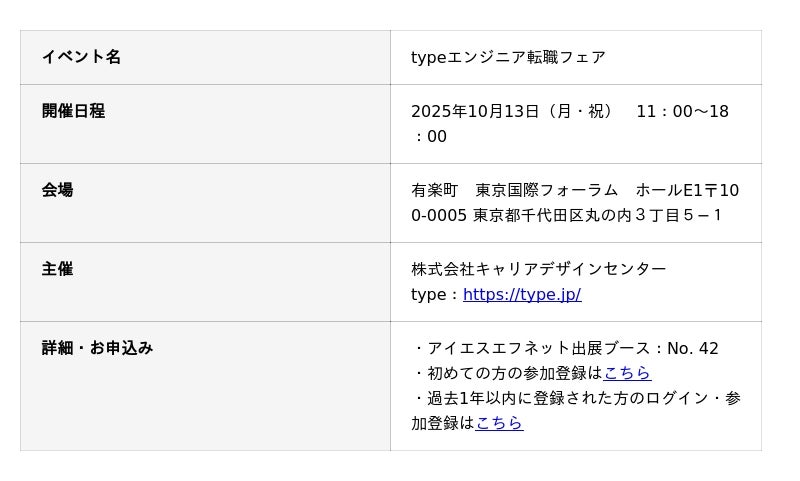Click the イベント名 header cell
This screenshot has width=800, height=481.
81,57
